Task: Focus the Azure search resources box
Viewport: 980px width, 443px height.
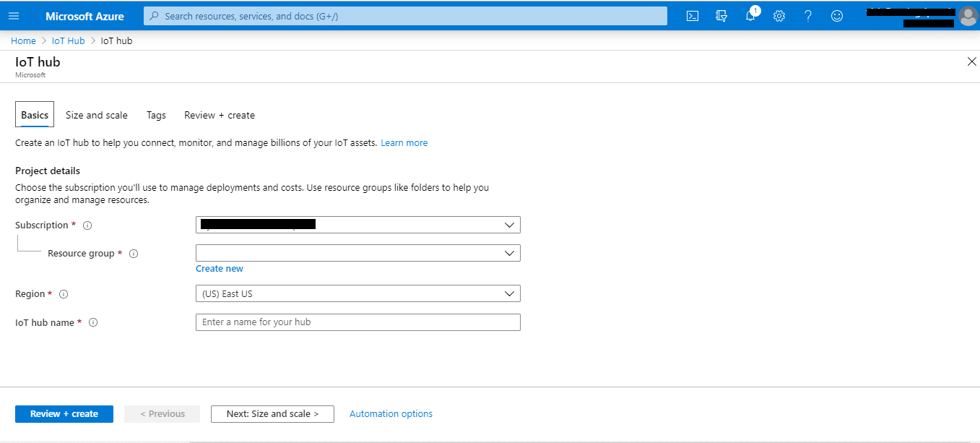Action: click(x=405, y=16)
